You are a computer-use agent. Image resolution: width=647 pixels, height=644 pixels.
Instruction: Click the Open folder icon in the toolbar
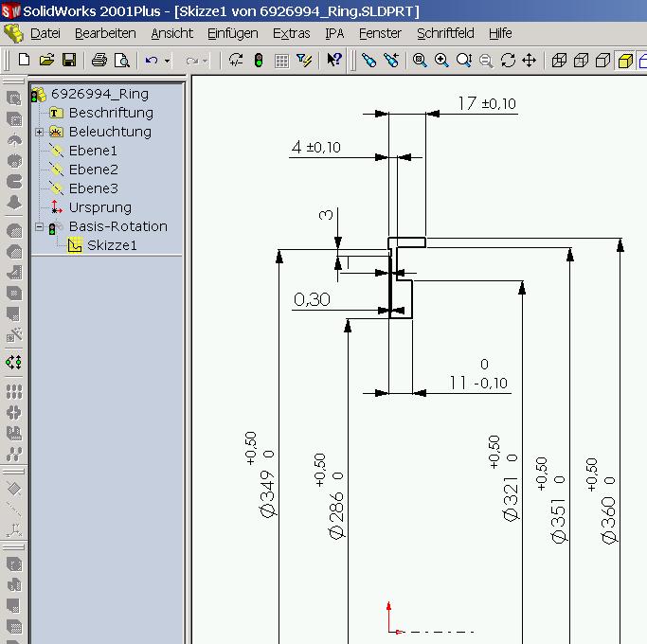pyautogui.click(x=46, y=61)
